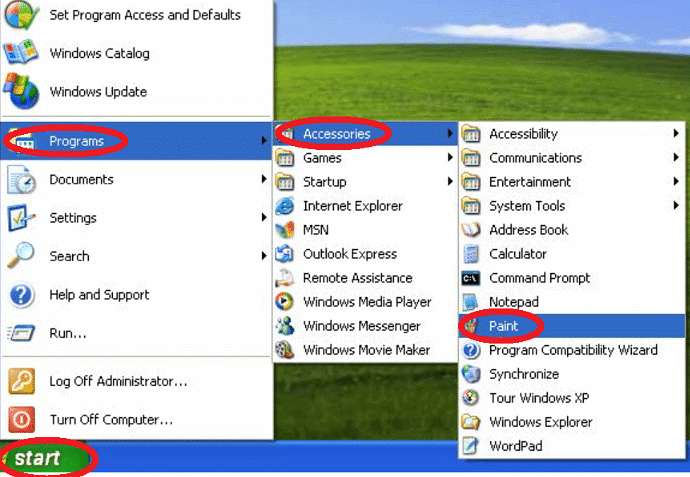Expand the Games submenu arrow
Viewport: 690px width, 477px height.
[x=451, y=158]
